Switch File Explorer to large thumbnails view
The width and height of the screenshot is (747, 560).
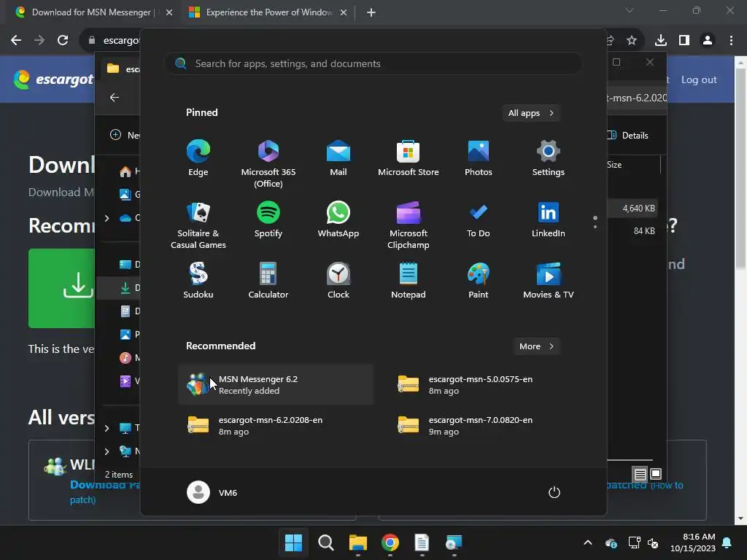tap(656, 474)
